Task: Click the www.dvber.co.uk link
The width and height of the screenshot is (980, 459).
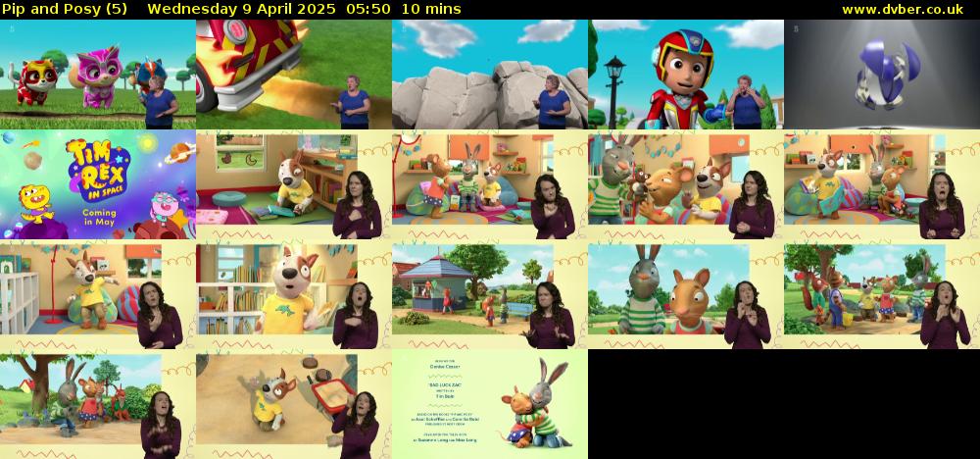Action: point(903,9)
